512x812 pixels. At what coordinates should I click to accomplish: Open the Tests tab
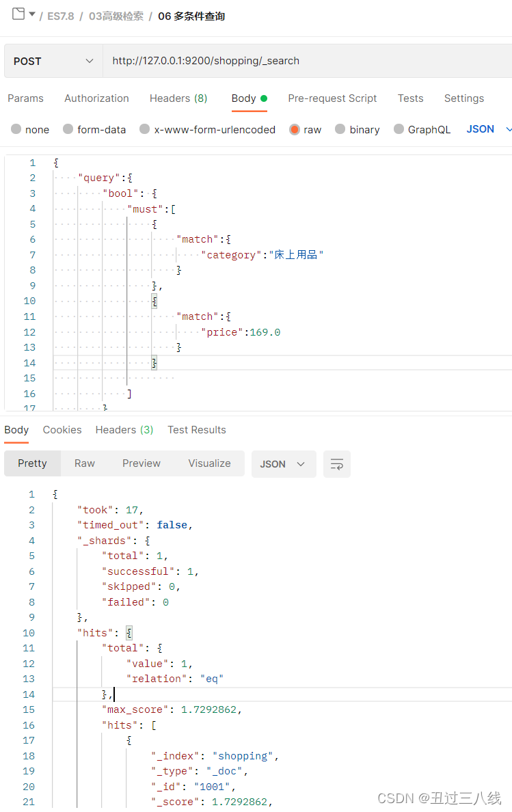[x=411, y=98]
